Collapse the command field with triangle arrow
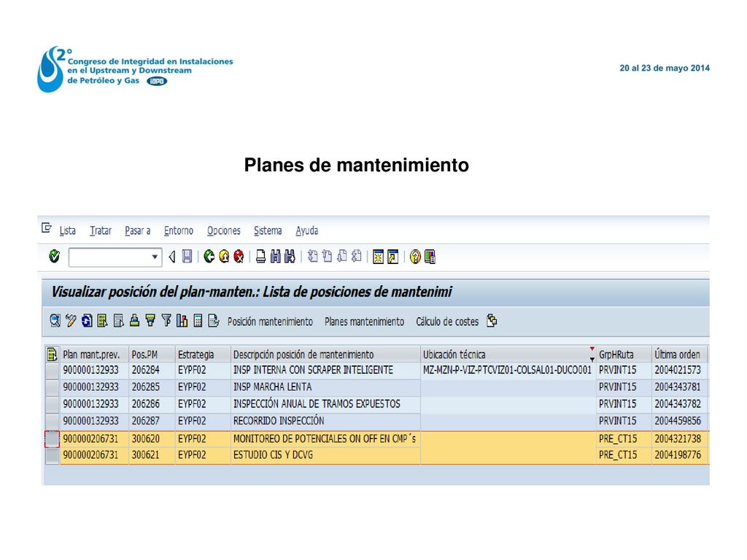This screenshot has width=747, height=560. 172,257
